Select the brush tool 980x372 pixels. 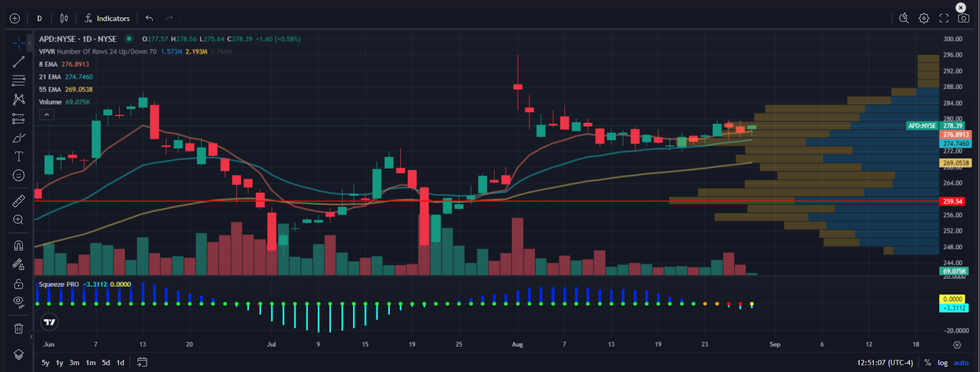(x=19, y=138)
